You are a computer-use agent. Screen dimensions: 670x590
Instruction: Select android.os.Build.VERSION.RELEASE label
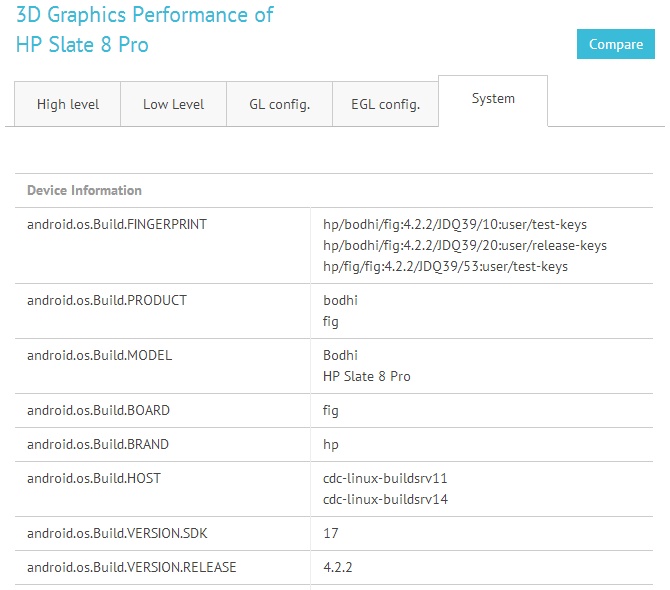click(x=132, y=567)
